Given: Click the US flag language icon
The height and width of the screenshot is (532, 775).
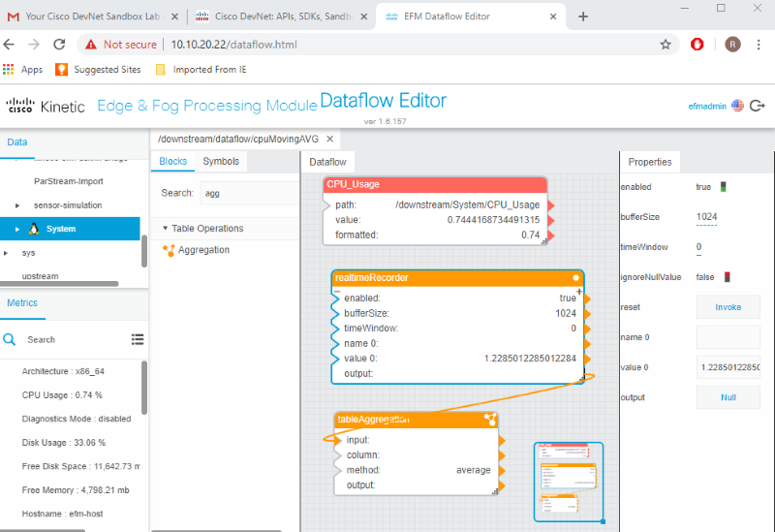Looking at the screenshot, I should pos(737,106).
